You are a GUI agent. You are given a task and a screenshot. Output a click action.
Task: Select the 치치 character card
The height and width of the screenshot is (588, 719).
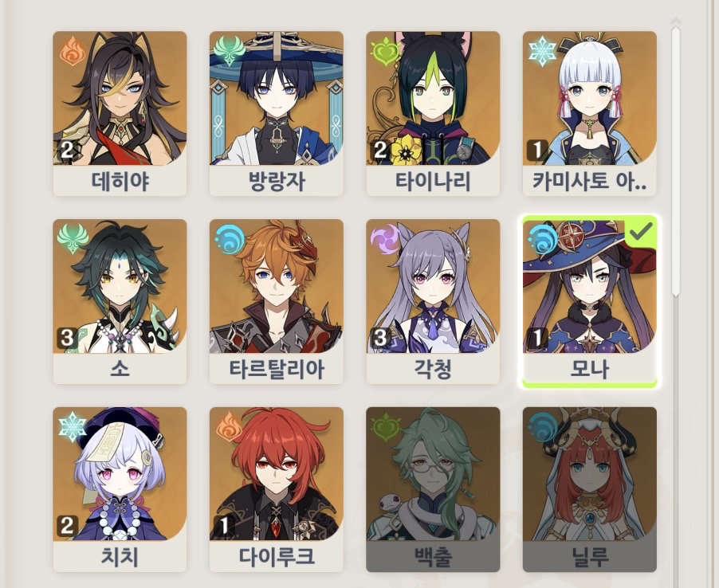pos(120,489)
